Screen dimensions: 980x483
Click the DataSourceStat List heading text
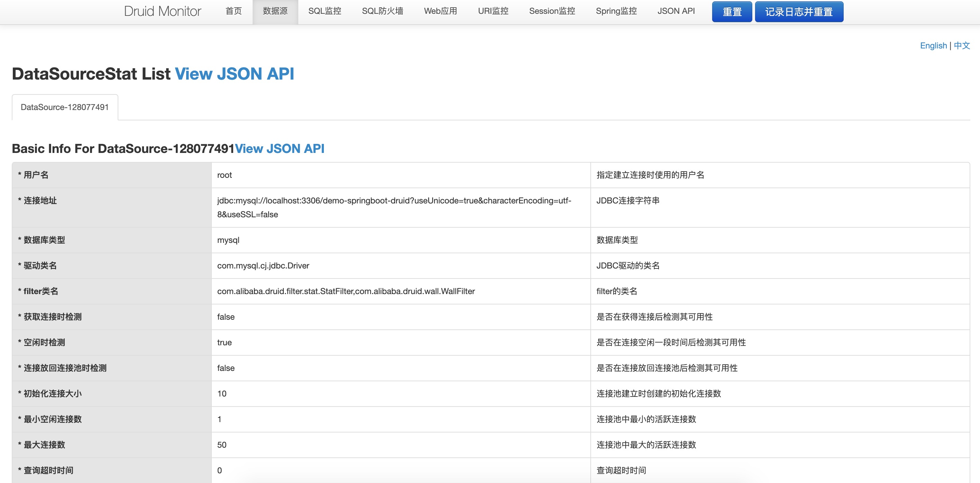pos(91,74)
